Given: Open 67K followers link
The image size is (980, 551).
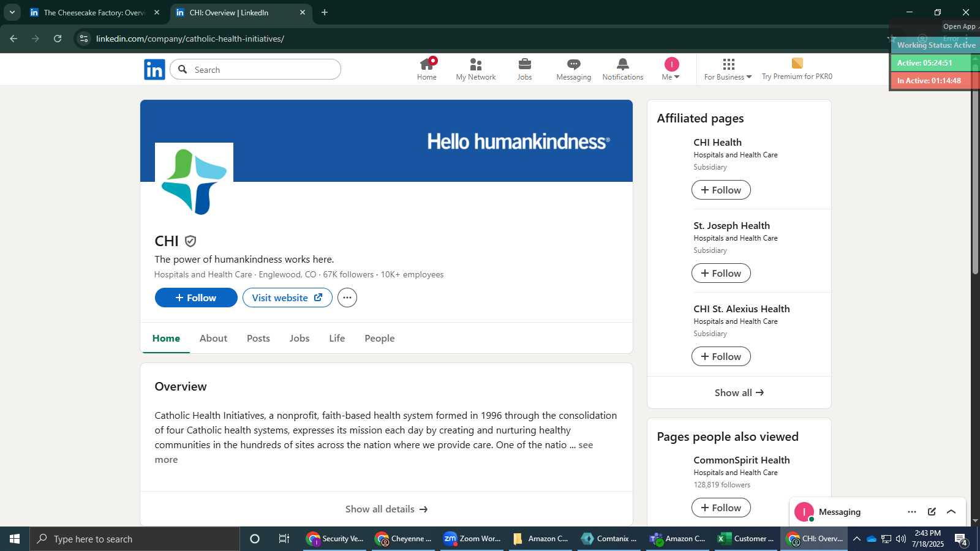Looking at the screenshot, I should (x=348, y=274).
